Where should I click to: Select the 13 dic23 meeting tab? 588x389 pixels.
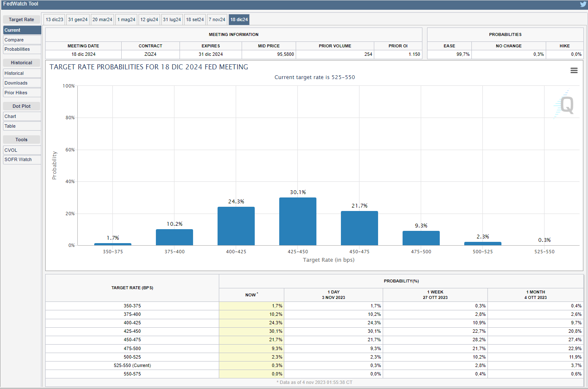pyautogui.click(x=54, y=19)
